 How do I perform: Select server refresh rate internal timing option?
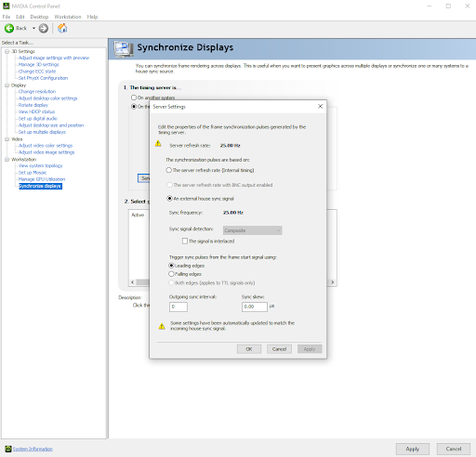pos(169,170)
